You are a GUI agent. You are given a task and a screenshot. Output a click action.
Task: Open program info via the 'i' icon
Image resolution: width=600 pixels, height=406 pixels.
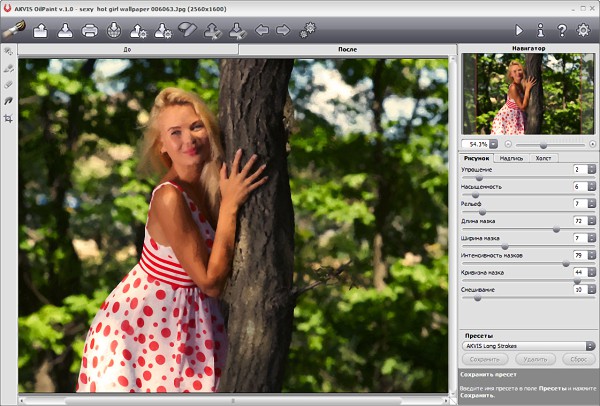541,30
